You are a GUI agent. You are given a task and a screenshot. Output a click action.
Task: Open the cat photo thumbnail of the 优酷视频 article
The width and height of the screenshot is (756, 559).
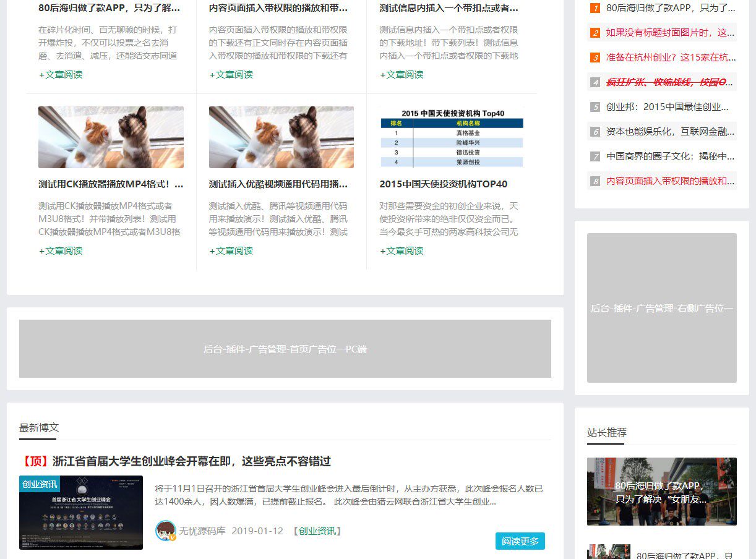click(281, 137)
